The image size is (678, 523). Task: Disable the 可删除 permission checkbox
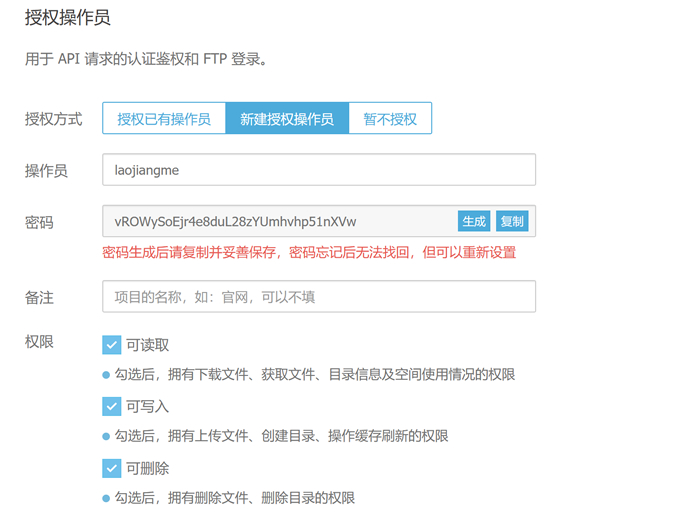[x=112, y=469]
